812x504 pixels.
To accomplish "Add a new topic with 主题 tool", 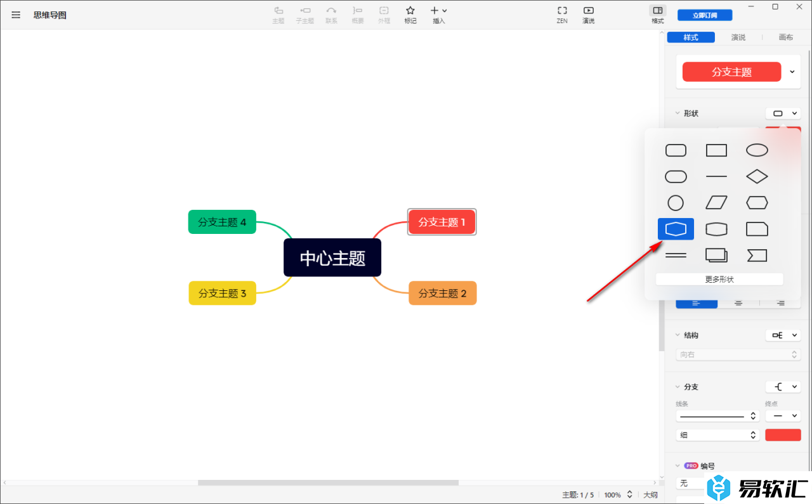I will [278, 15].
